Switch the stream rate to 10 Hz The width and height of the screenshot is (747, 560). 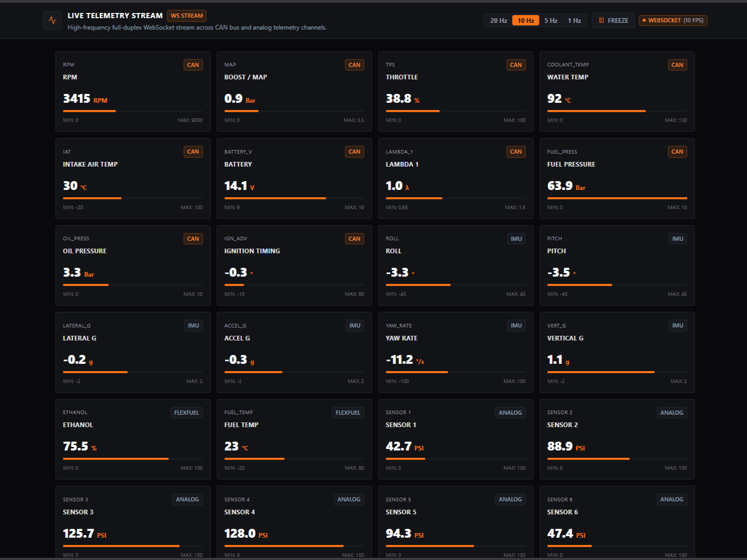pos(526,20)
